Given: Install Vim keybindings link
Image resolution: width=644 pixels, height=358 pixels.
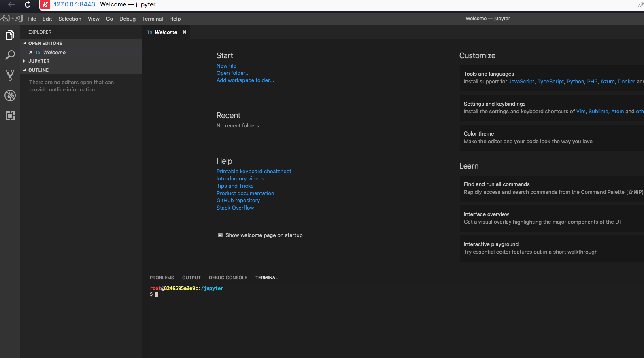Looking at the screenshot, I should (581, 111).
